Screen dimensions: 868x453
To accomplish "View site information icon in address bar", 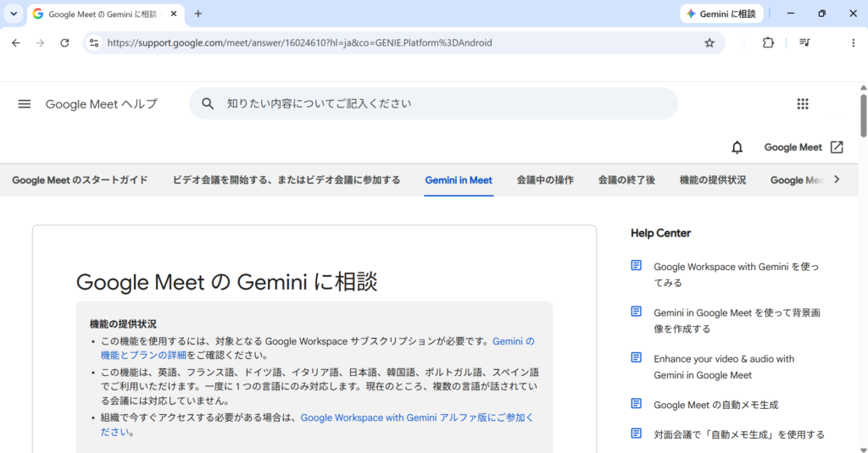I will [94, 42].
